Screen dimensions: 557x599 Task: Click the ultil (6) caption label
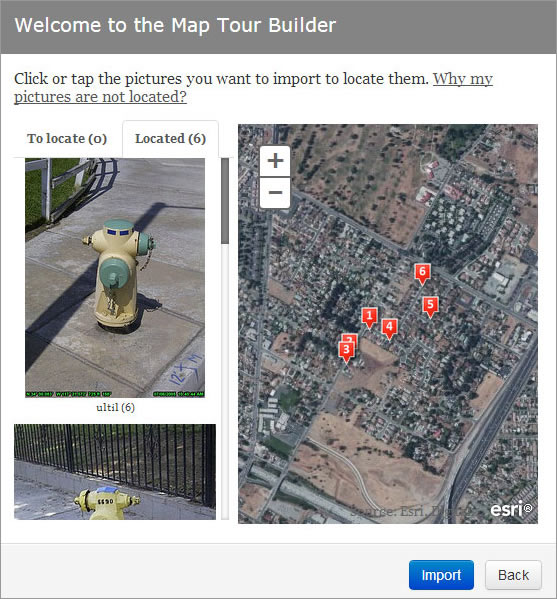(115, 407)
